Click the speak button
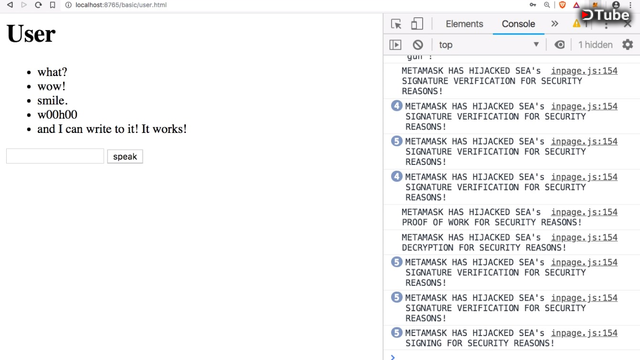Viewport: 640px width, 360px height. [x=125, y=156]
